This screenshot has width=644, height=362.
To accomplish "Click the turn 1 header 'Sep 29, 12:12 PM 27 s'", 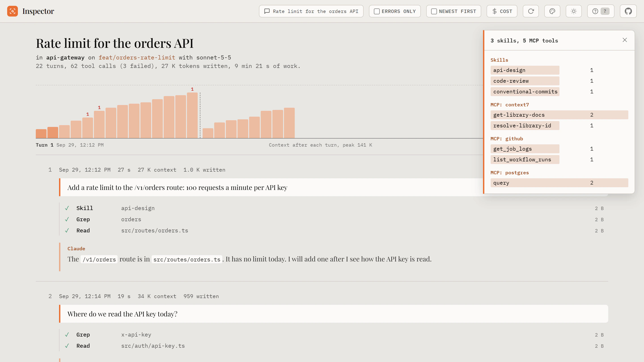I will point(95,170).
